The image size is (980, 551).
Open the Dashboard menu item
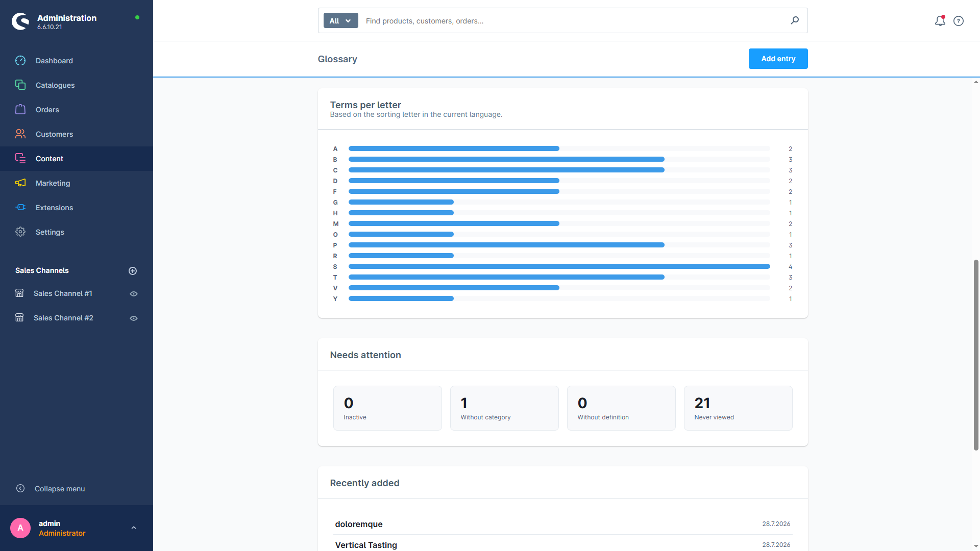click(x=77, y=61)
